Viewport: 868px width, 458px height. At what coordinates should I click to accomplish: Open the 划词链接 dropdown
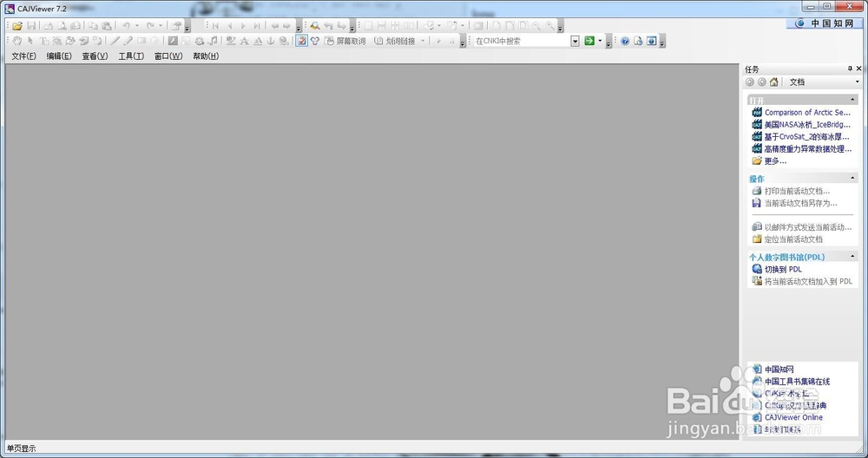423,41
